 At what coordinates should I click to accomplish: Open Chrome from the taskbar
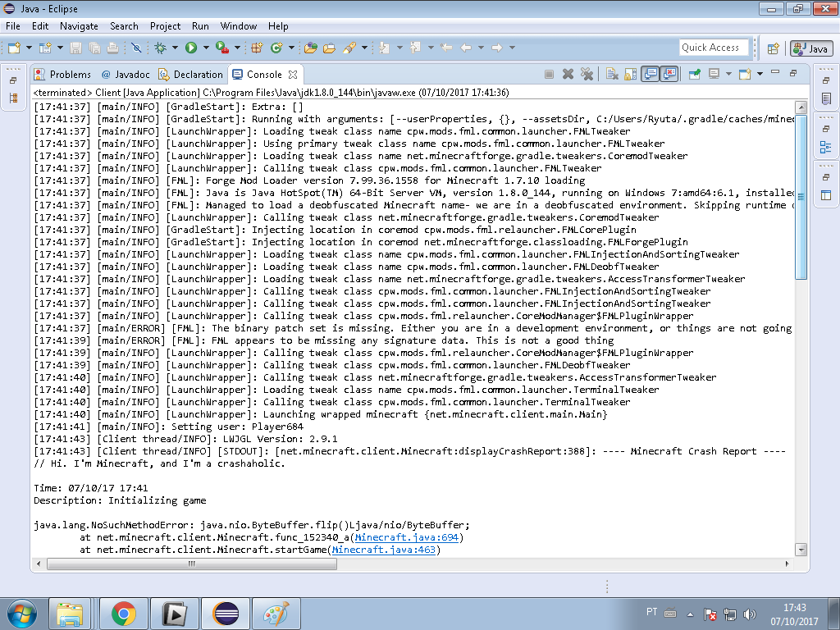(x=124, y=614)
